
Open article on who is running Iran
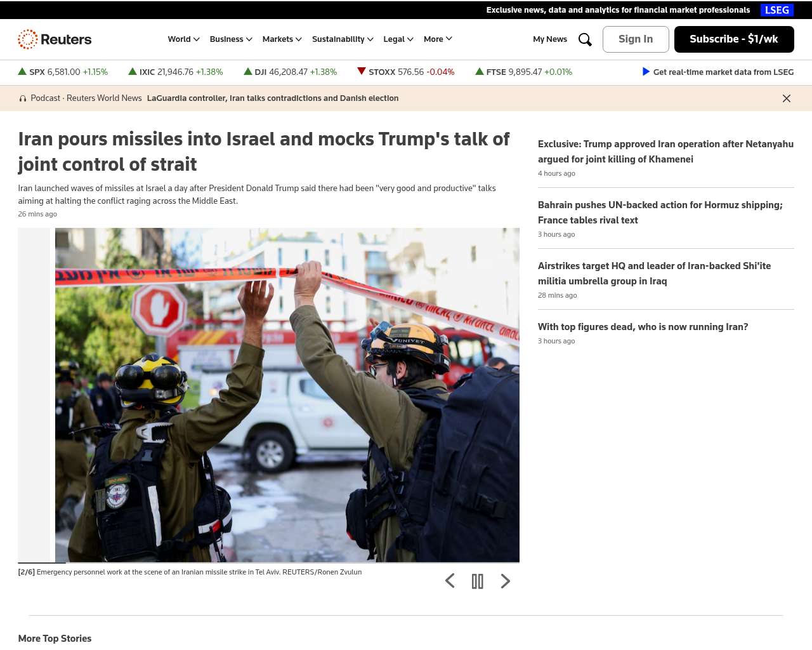tap(643, 327)
